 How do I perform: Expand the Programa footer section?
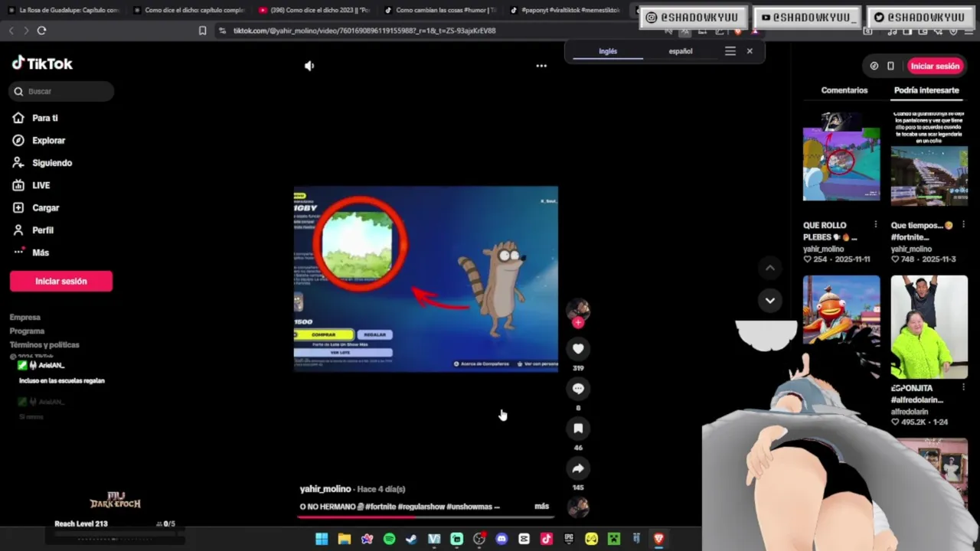pyautogui.click(x=28, y=331)
